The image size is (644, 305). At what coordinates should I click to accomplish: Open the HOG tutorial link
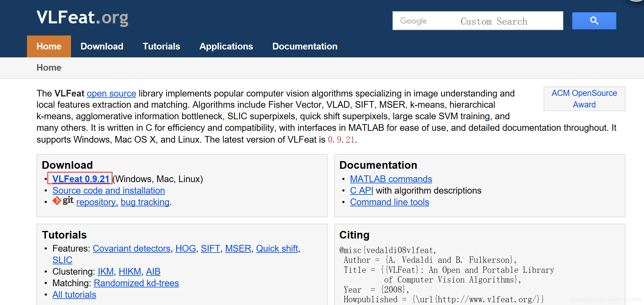coord(186,249)
